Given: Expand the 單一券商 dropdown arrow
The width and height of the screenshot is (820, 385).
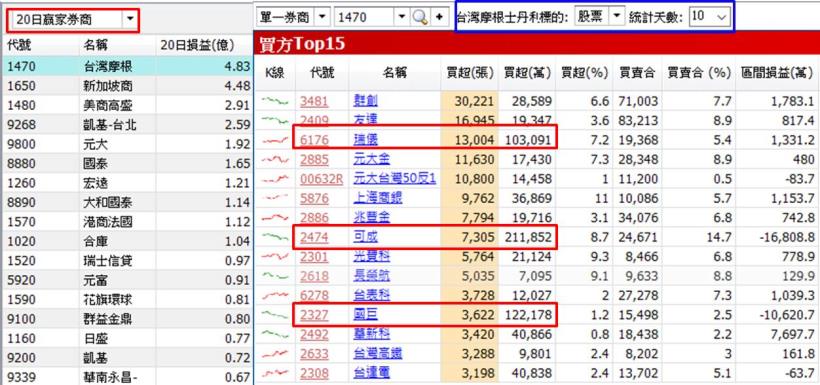Looking at the screenshot, I should click(323, 18).
